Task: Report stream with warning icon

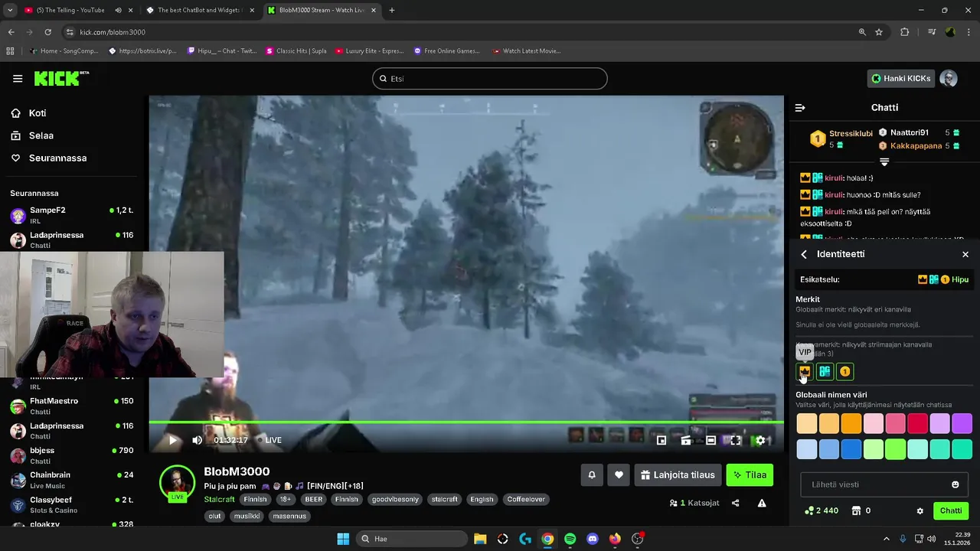Action: 762,503
